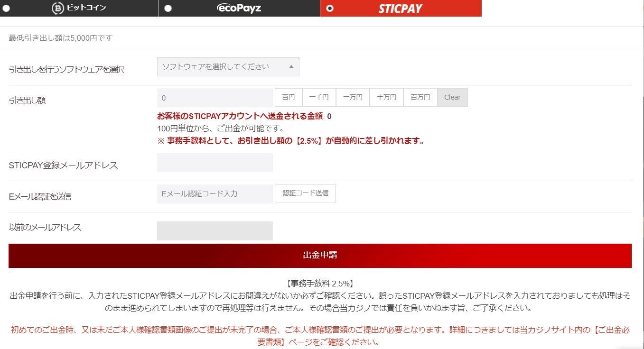
Task: Click the 100円単位から、ご出金が可能です text
Action: click(x=221, y=129)
